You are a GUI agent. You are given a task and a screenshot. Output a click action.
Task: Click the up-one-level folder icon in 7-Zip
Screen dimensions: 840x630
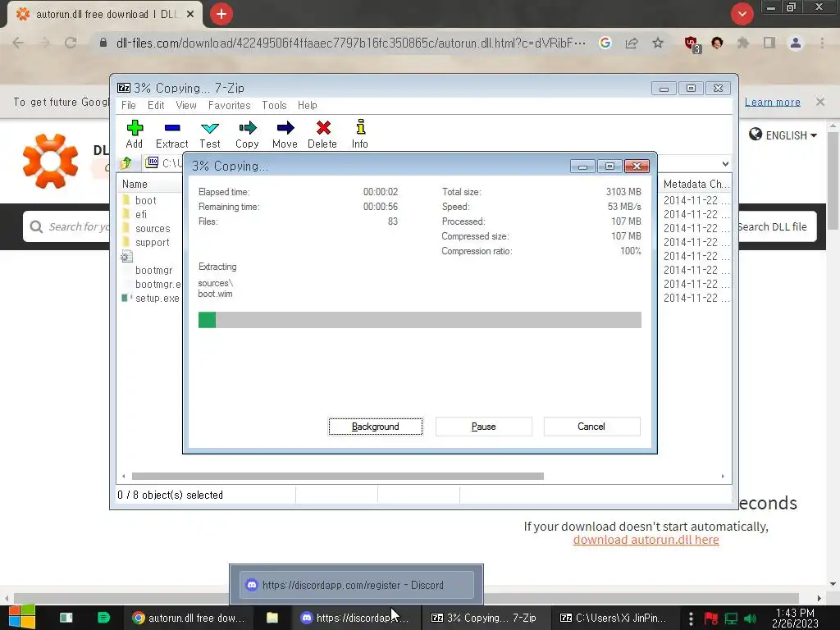(126, 163)
